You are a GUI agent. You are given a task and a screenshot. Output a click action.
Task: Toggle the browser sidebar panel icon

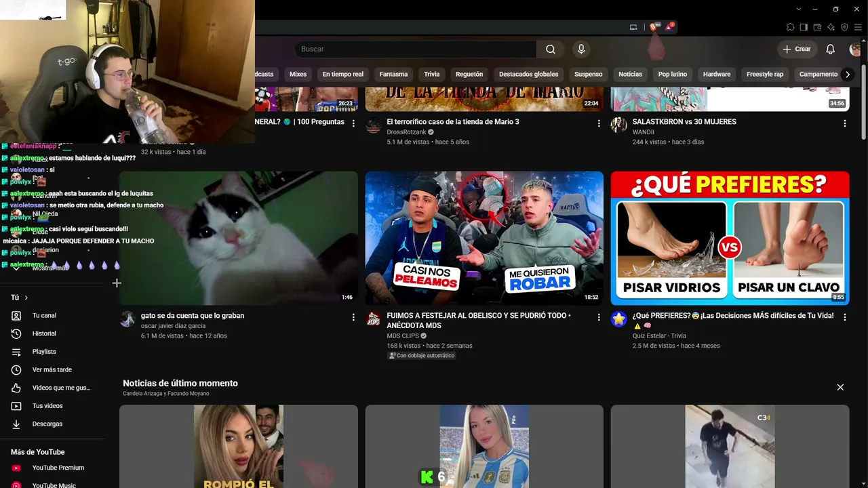[x=804, y=27]
